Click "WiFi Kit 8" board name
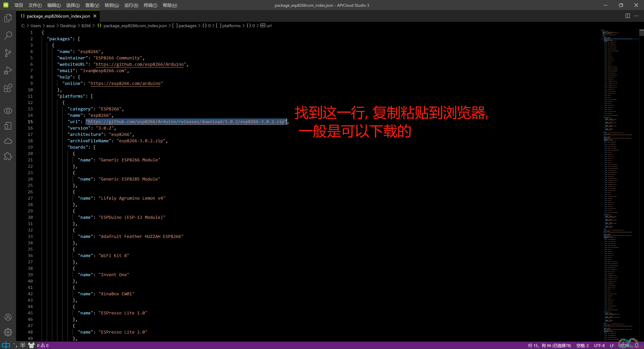This screenshot has height=349, width=644. point(114,255)
